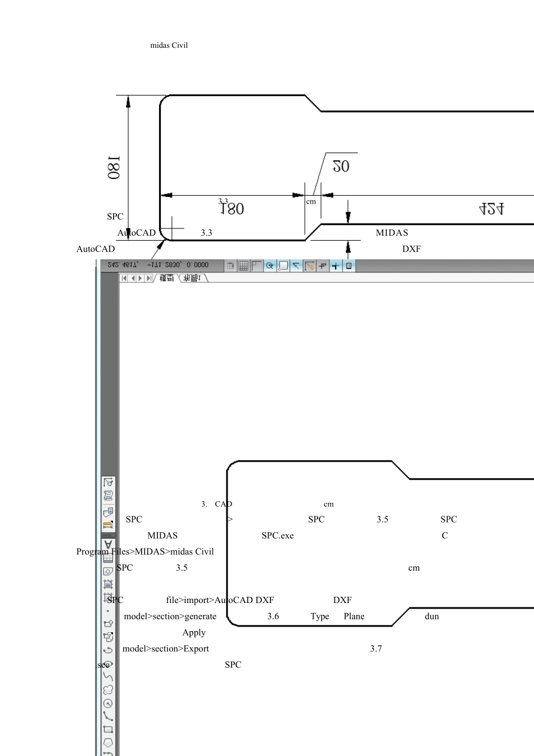Select the Point tool

(x=108, y=610)
